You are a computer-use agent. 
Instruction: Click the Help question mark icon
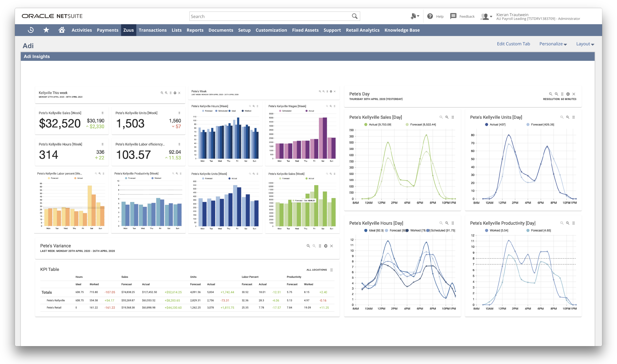tap(430, 16)
